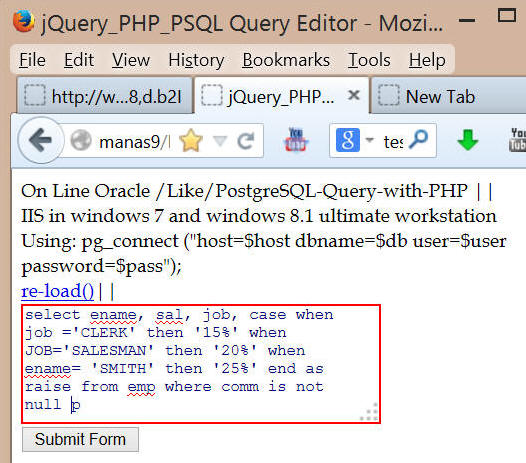
Task: Click the Firefox logo in title bar
Action: pos(23,21)
